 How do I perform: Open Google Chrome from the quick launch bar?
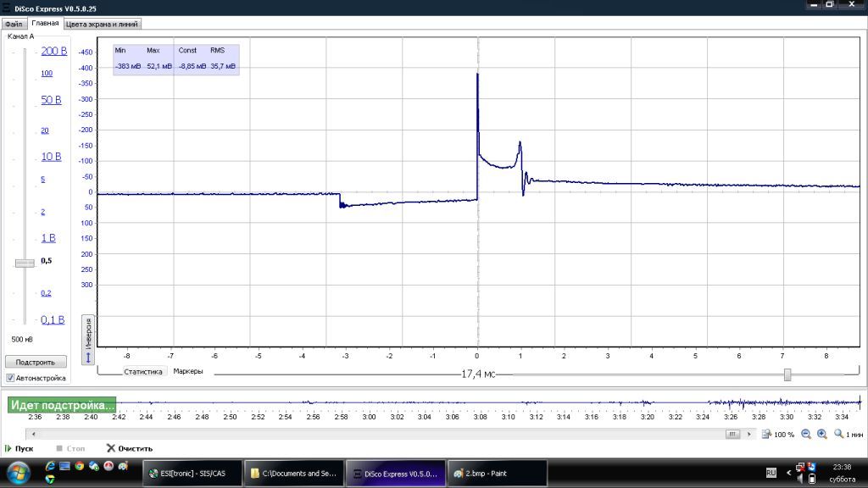tap(80, 466)
